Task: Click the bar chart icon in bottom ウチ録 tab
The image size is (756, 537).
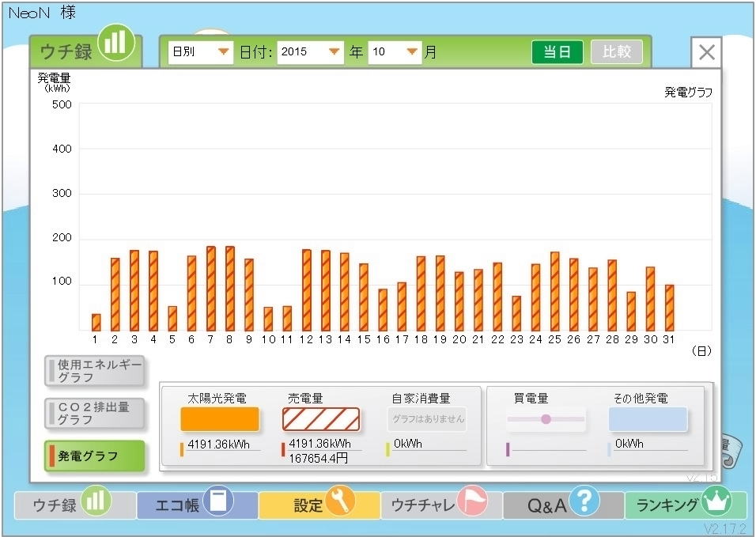Action: point(96,501)
